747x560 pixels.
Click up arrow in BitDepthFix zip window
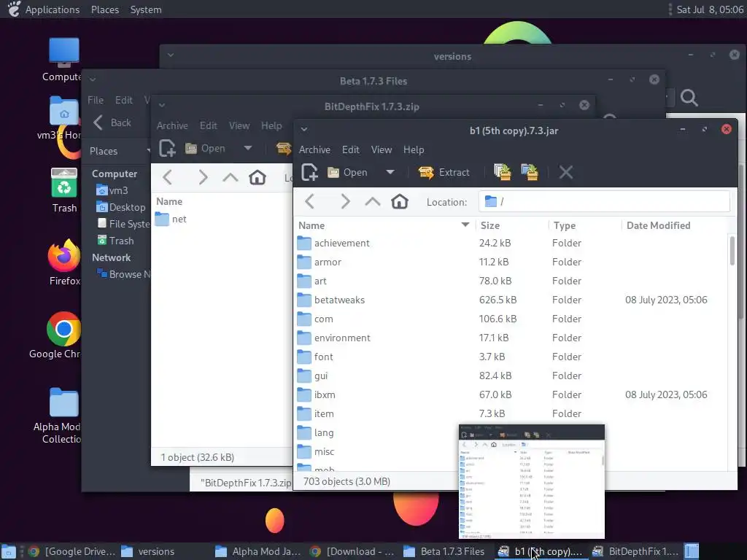pos(230,178)
